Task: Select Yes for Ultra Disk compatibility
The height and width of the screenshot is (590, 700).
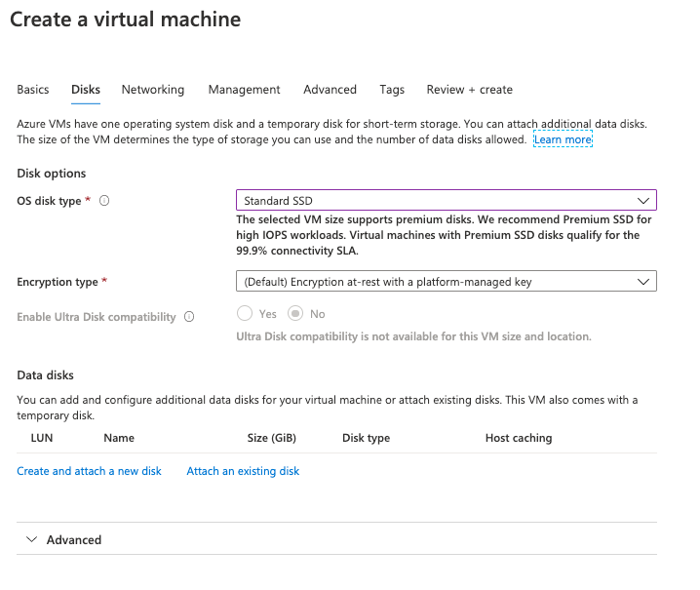Action: tap(245, 314)
